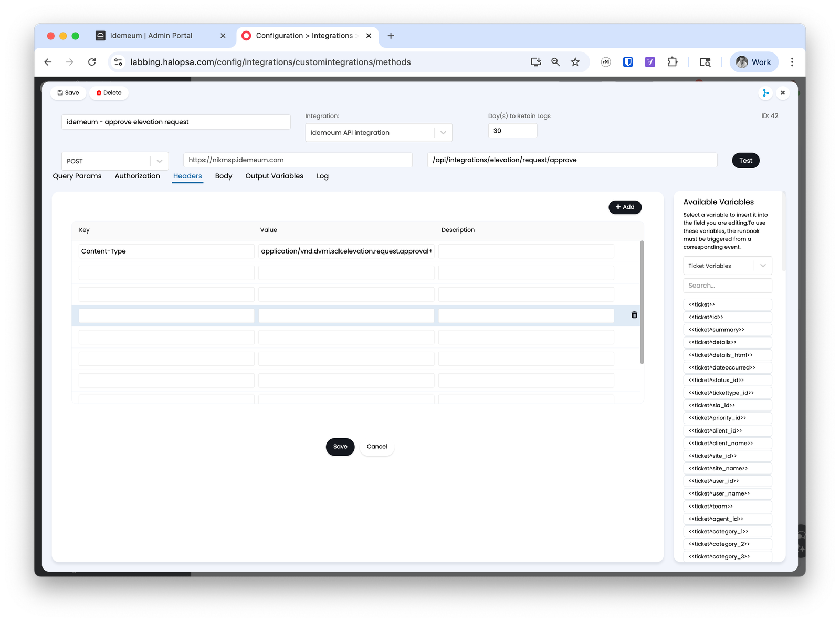840x622 pixels.
Task: Click the install app icon in address bar
Action: [x=535, y=62]
